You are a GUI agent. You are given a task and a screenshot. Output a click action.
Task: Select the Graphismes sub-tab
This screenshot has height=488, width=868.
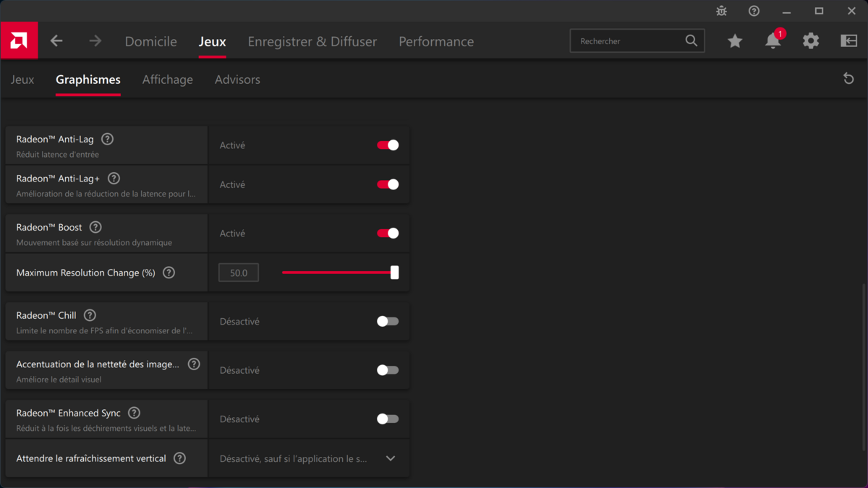(88, 80)
